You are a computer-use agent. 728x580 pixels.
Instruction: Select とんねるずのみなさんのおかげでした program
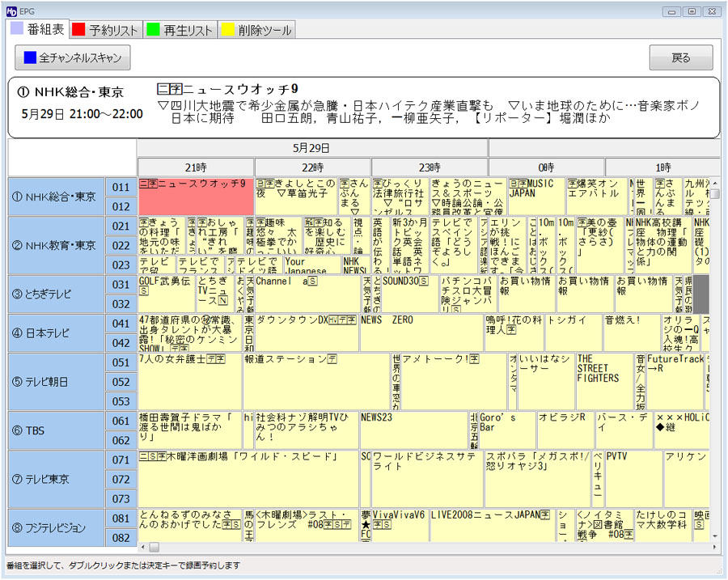click(x=190, y=525)
